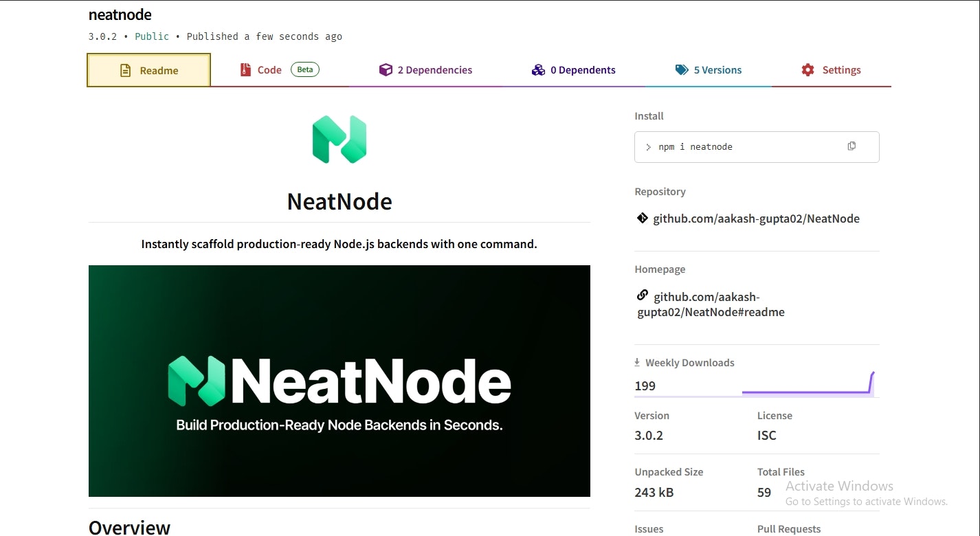Open the Code Beta tab
The width and height of the screenshot is (980, 536).
(x=269, y=69)
